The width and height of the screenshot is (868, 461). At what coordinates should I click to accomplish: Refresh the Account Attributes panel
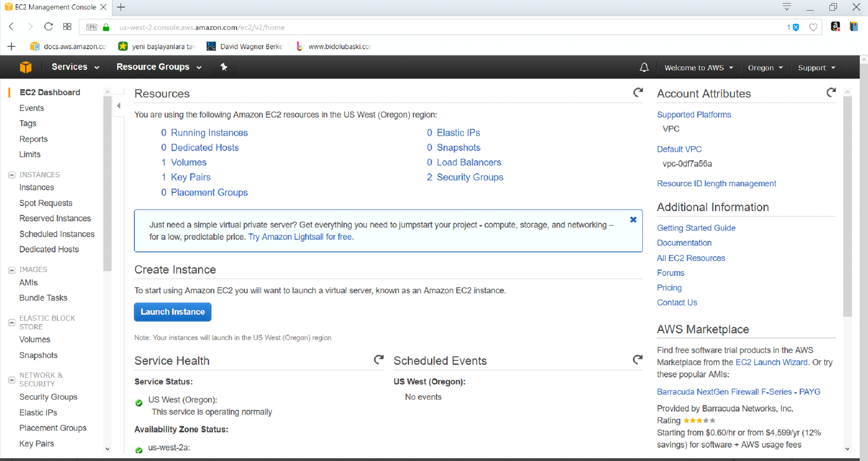click(x=831, y=92)
